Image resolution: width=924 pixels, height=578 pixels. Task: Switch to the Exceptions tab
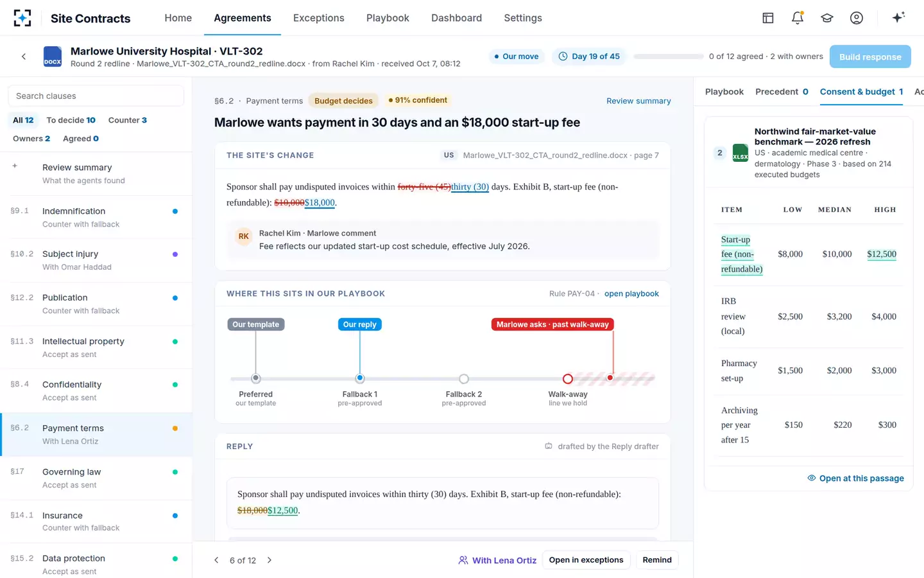319,18
